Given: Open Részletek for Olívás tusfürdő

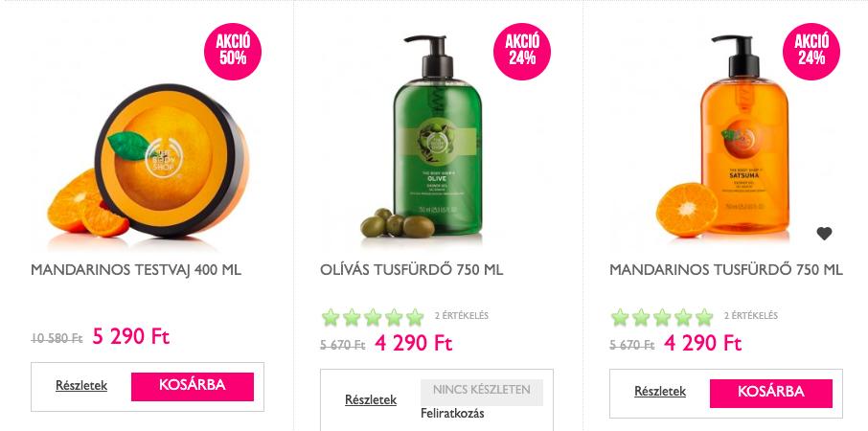Looking at the screenshot, I should point(371,399).
